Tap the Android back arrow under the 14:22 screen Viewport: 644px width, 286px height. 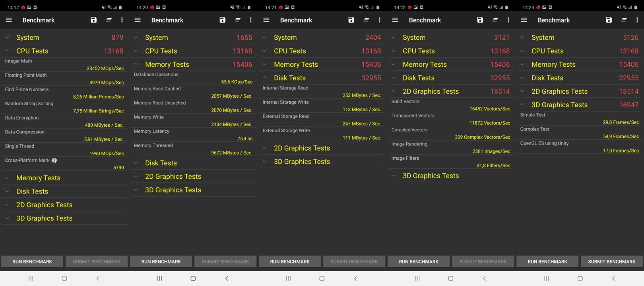[x=484, y=278]
